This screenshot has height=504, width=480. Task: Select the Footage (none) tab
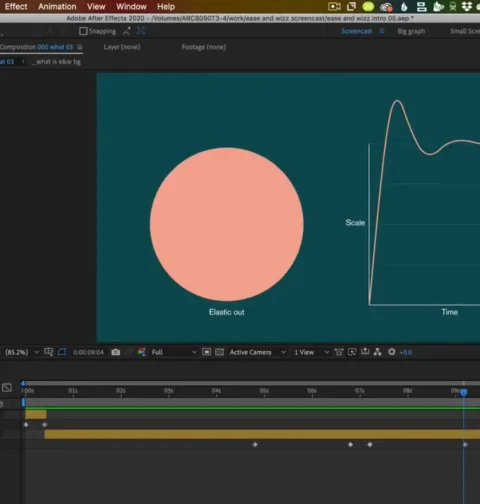tap(204, 47)
